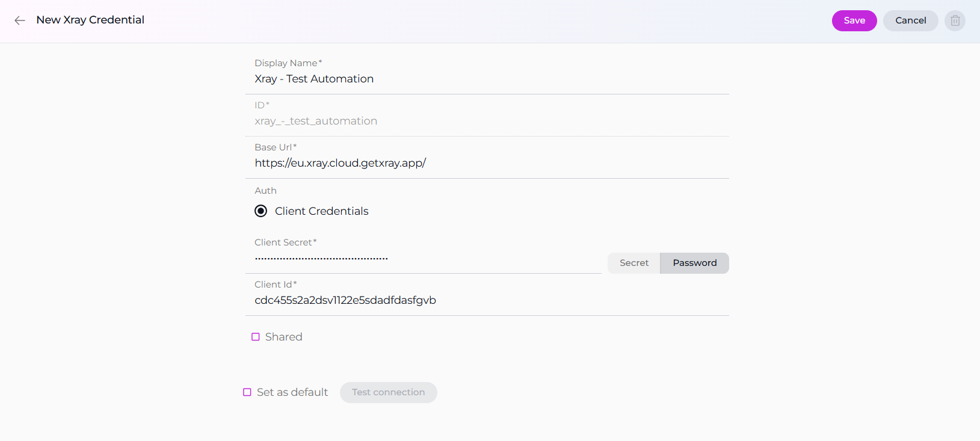Switch Client Secret type to Secret
This screenshot has height=441, width=980.
coord(633,263)
